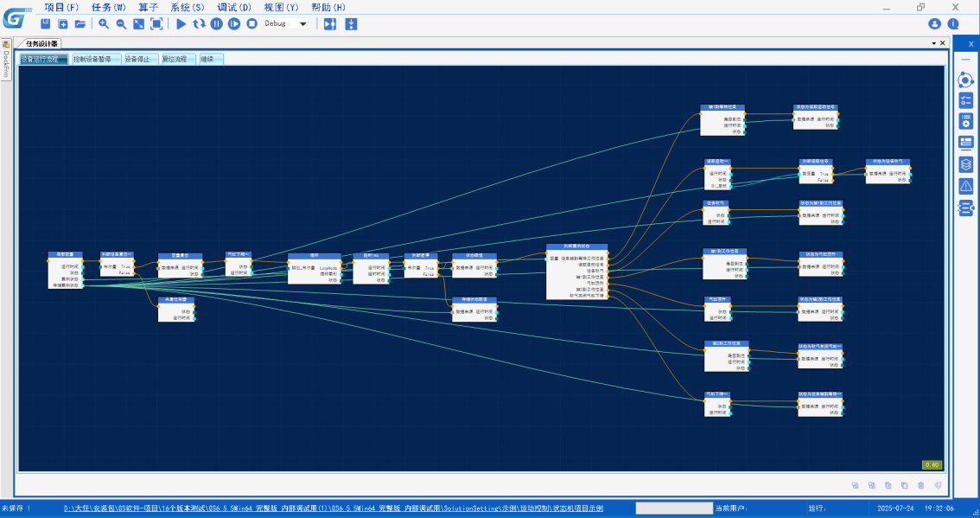Collapse the right sidebar with the dash
This screenshot has height=518, width=980.
965,59
